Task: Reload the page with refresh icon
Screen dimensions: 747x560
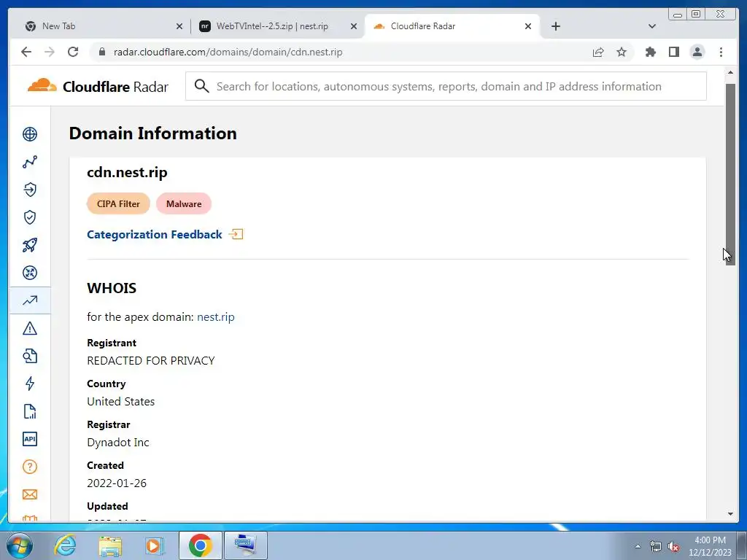Action: click(x=73, y=52)
